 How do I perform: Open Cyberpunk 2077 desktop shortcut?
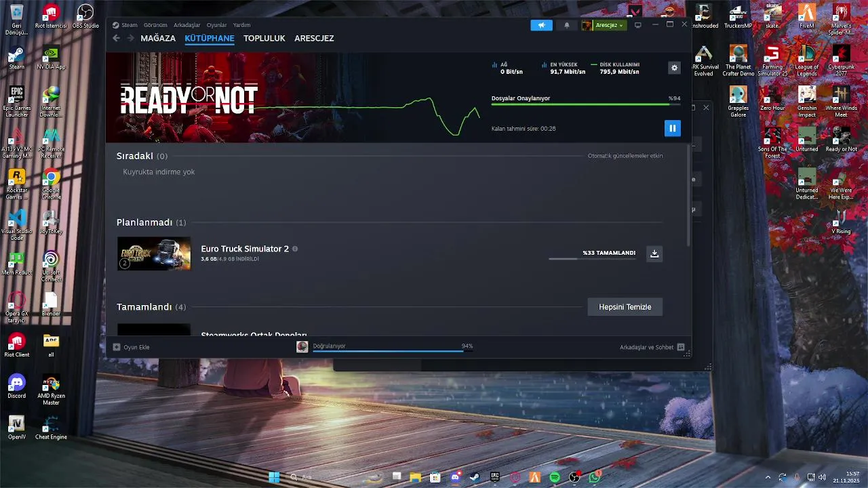coord(841,61)
